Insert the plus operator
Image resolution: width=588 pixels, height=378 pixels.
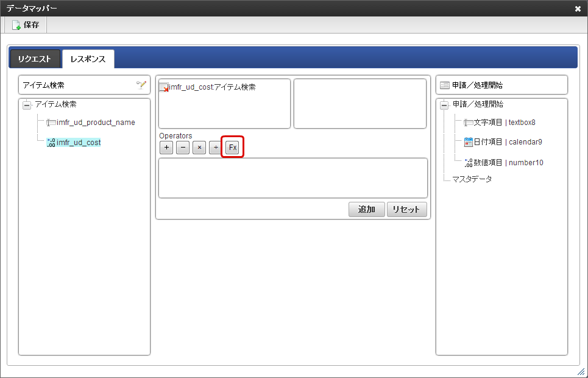pyautogui.click(x=166, y=148)
